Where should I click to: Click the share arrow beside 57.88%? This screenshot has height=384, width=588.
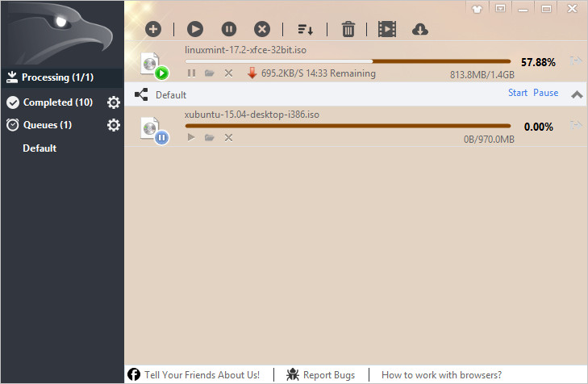coord(576,61)
